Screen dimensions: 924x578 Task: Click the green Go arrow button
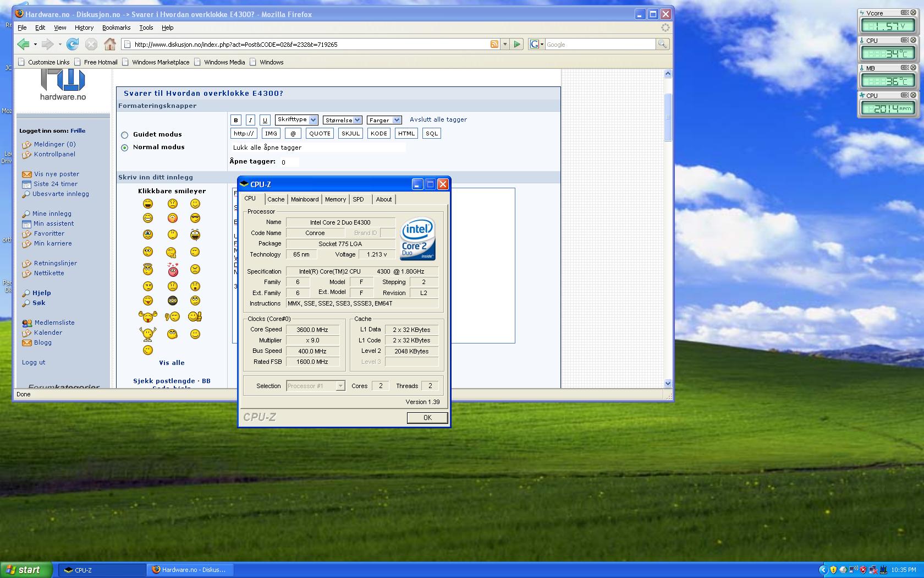(517, 44)
